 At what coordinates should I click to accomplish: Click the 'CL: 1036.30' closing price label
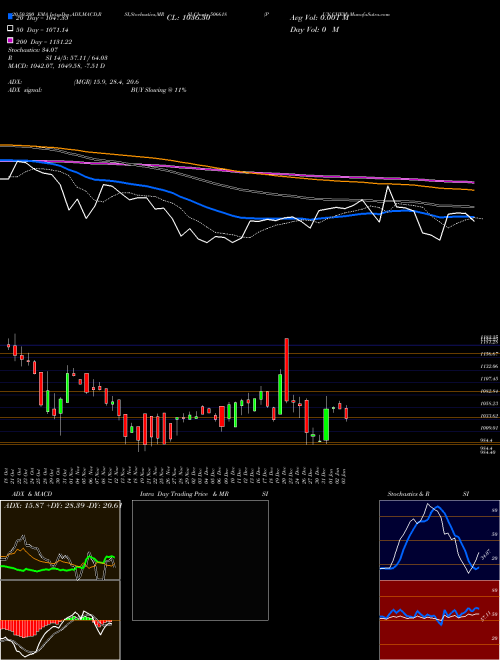tap(188, 18)
